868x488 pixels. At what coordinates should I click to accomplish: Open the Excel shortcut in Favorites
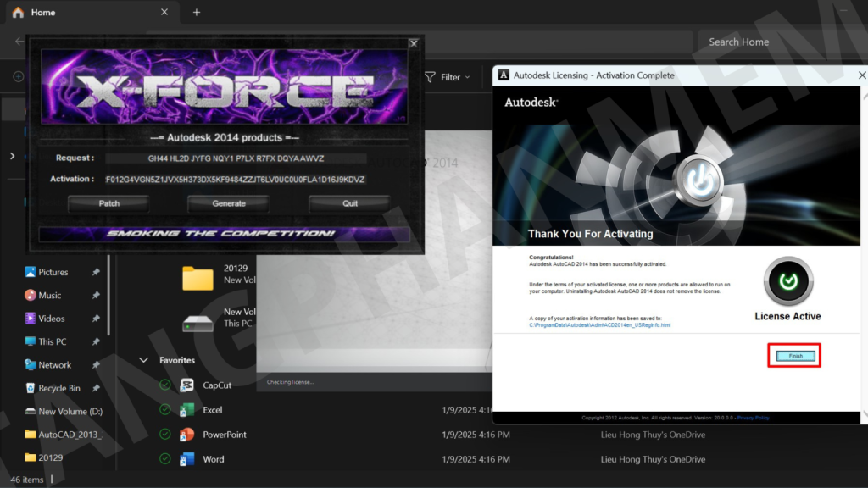click(212, 410)
